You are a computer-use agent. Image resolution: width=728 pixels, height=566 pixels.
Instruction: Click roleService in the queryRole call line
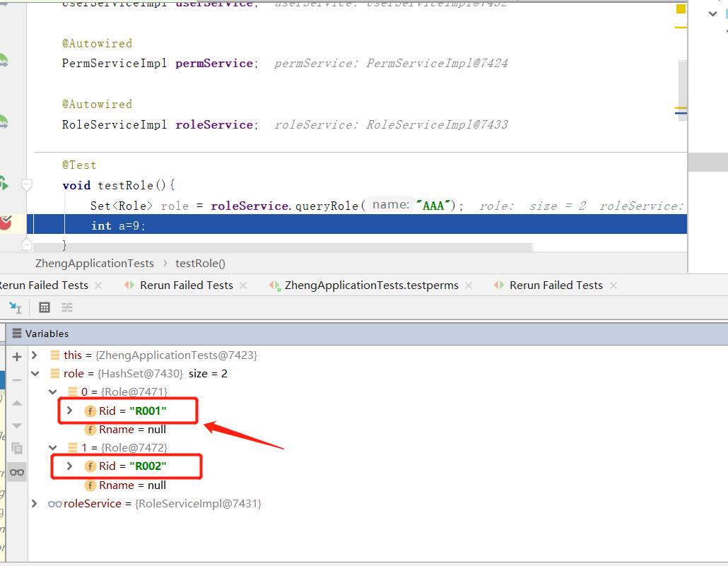pyautogui.click(x=249, y=206)
